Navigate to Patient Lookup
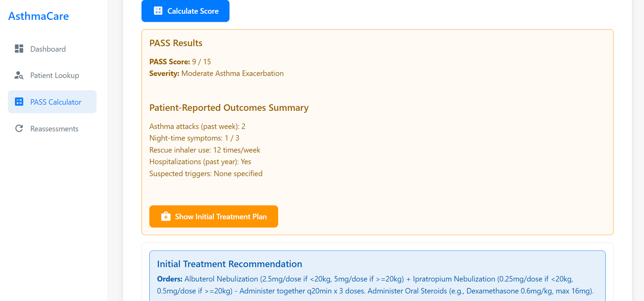The width and height of the screenshot is (644, 301). [x=54, y=75]
